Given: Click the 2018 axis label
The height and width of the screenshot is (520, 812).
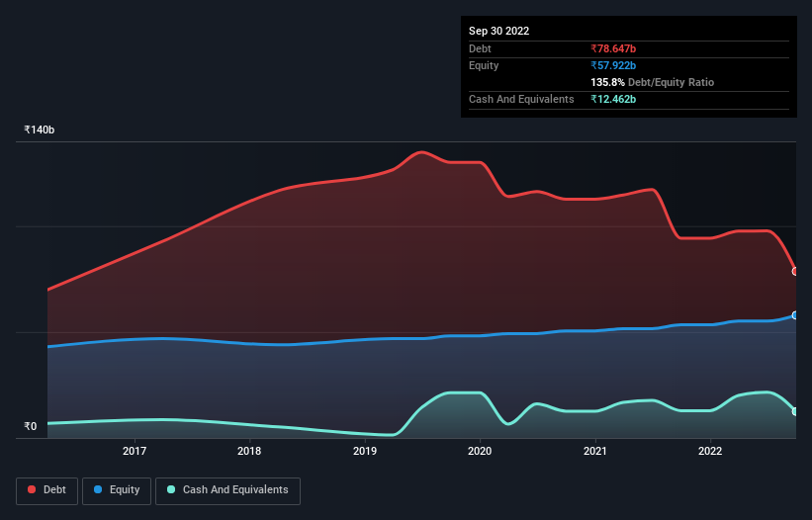Looking at the screenshot, I should pyautogui.click(x=249, y=451).
